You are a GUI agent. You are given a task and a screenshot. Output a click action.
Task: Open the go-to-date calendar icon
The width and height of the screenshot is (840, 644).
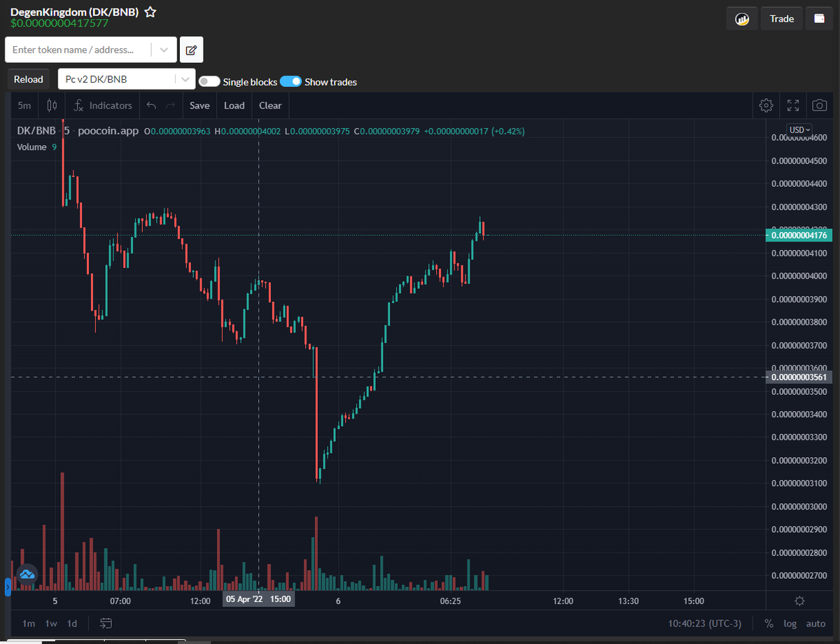click(106, 623)
